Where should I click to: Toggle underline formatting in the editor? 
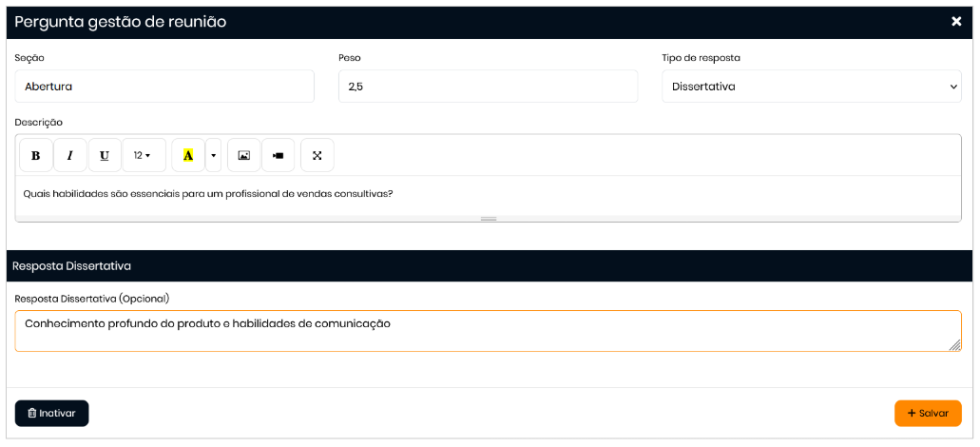pos(105,155)
